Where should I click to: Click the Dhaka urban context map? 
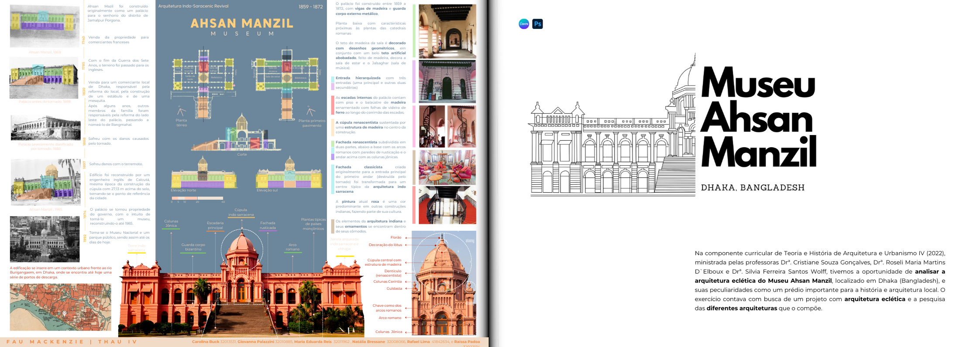tap(60, 307)
